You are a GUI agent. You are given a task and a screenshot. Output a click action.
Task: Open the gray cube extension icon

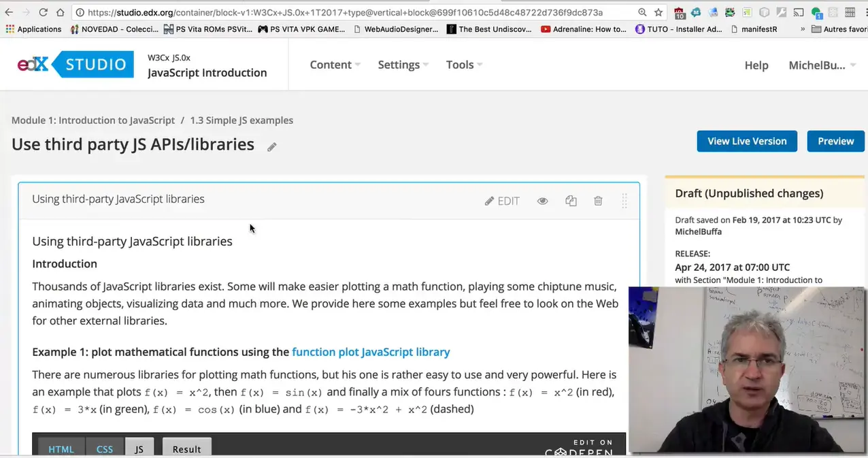[765, 12]
